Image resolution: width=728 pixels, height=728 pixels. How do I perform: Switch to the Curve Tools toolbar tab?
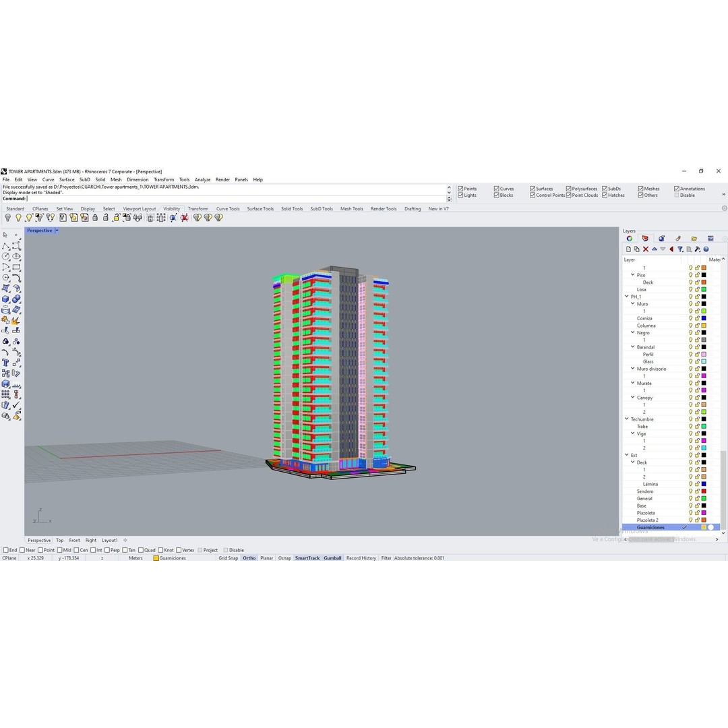click(228, 209)
